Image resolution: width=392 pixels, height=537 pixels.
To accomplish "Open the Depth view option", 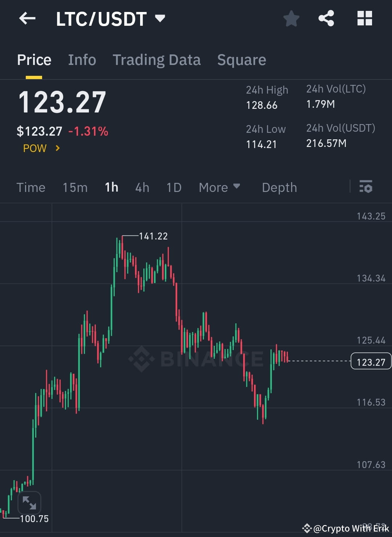I will [279, 187].
